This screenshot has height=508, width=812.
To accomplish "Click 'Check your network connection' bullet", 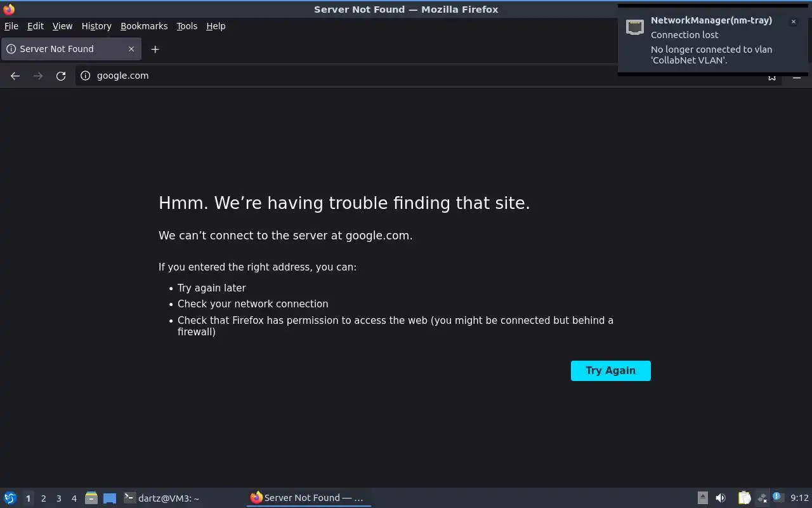I will pos(253,304).
